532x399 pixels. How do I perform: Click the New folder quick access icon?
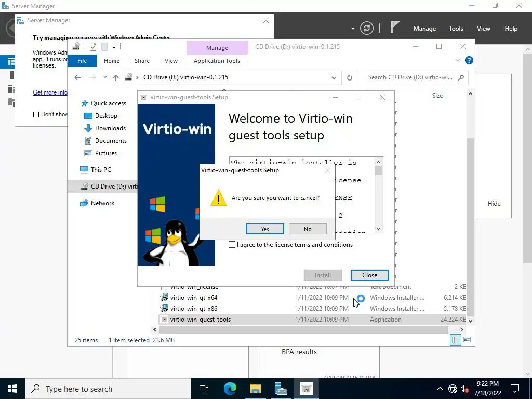point(104,46)
